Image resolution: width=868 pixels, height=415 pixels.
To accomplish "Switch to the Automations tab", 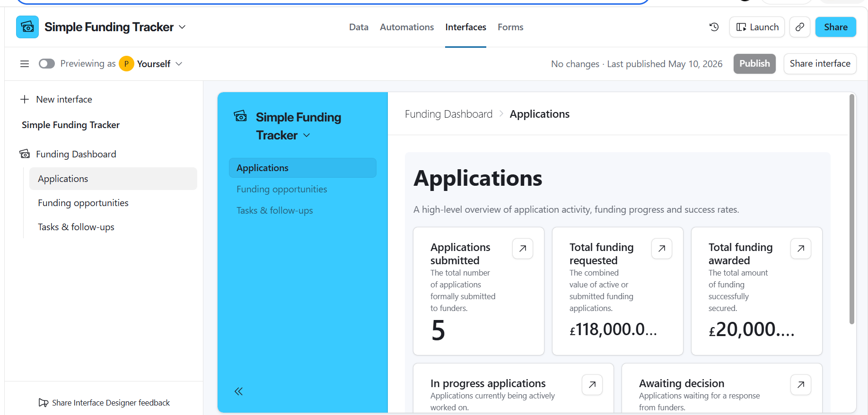I will pyautogui.click(x=407, y=27).
